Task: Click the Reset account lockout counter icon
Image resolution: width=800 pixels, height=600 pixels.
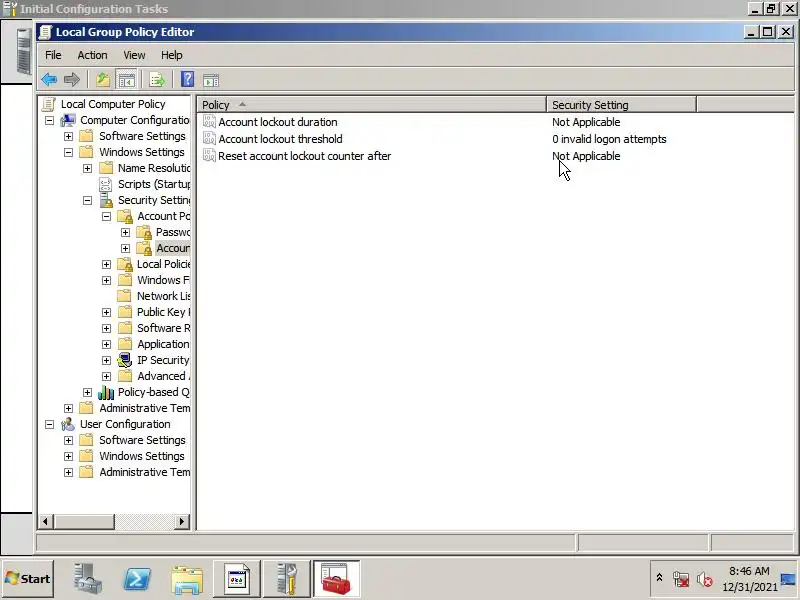Action: point(209,155)
